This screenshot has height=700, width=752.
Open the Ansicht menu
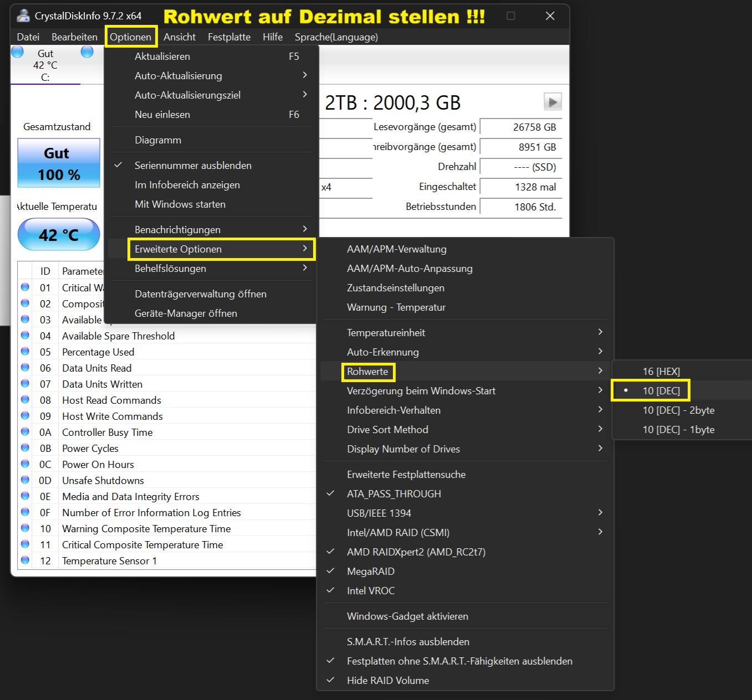click(x=180, y=37)
